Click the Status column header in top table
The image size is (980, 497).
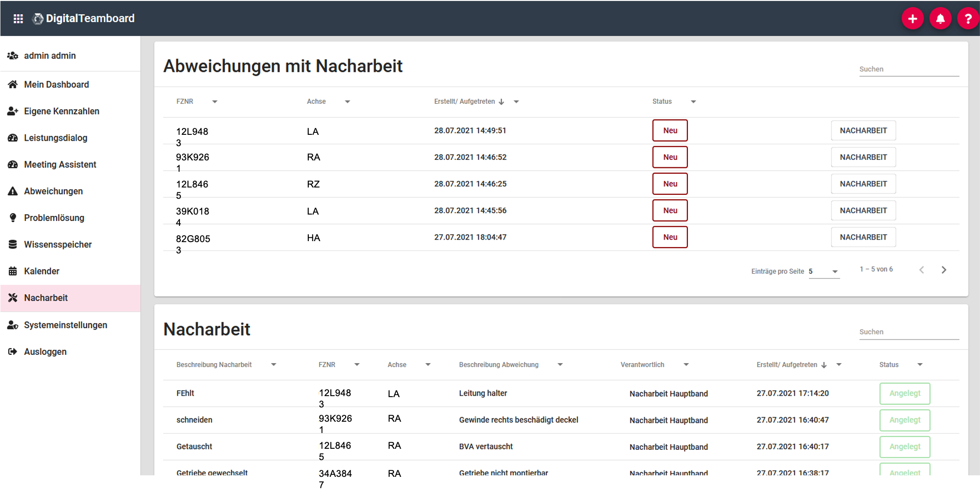662,101
